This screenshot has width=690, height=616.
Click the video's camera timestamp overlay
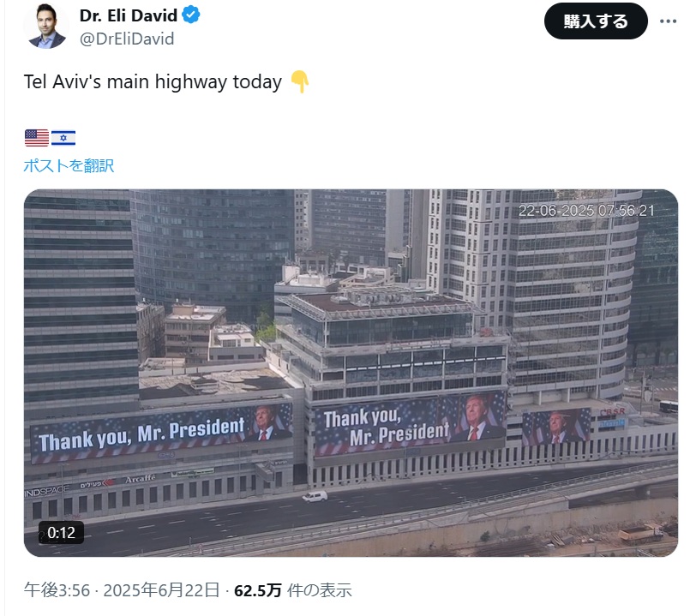pyautogui.click(x=586, y=210)
